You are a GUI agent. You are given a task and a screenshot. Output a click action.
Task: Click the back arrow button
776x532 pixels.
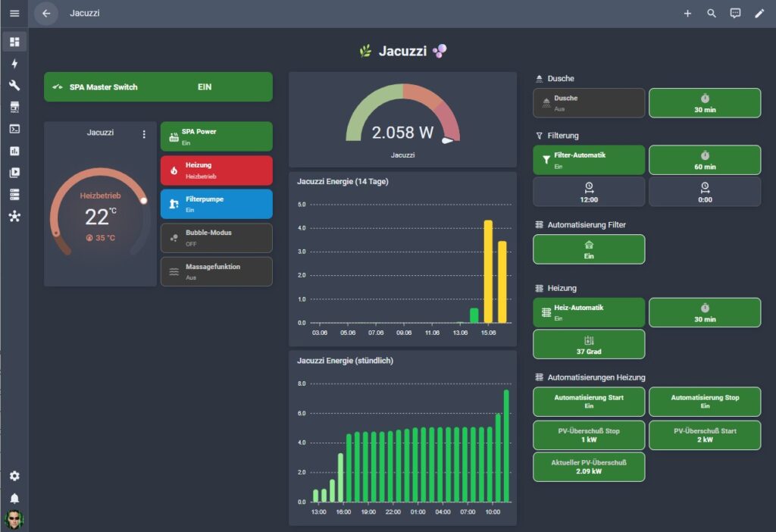pyautogui.click(x=46, y=14)
